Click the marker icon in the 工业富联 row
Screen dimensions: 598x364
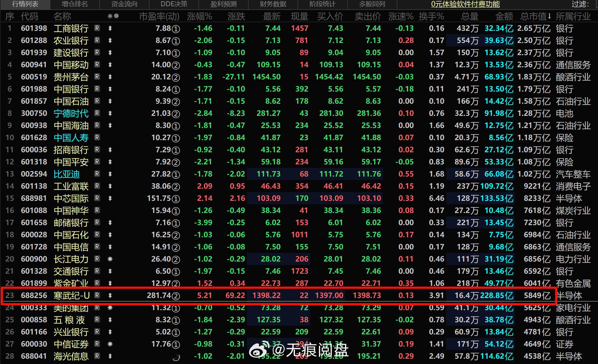pyautogui.click(x=110, y=186)
